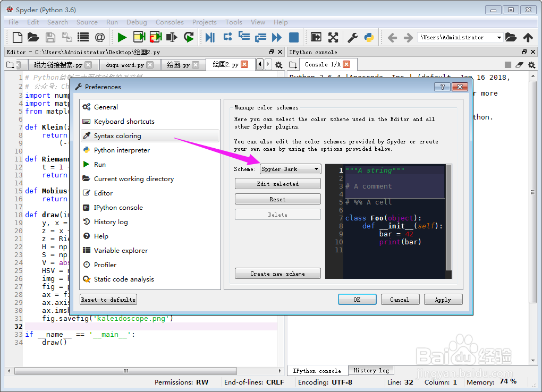Click Apply in Preferences dialog
The height and width of the screenshot is (392, 542).
click(x=443, y=300)
